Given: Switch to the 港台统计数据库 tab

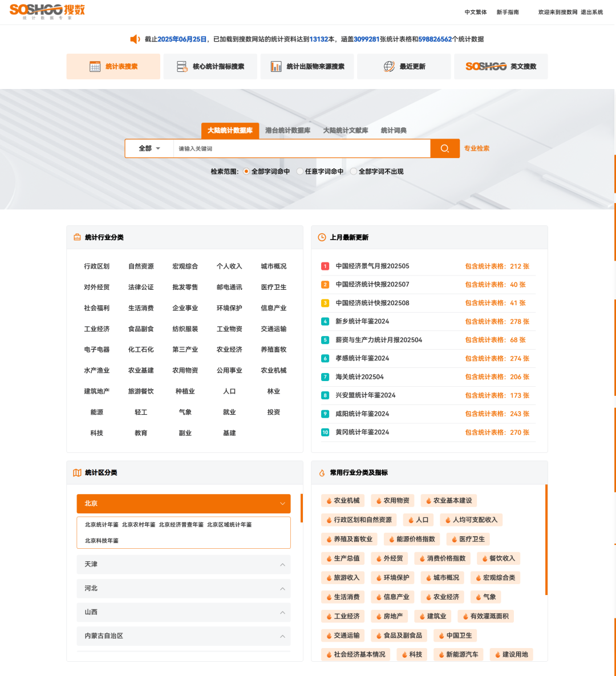Looking at the screenshot, I should [287, 131].
